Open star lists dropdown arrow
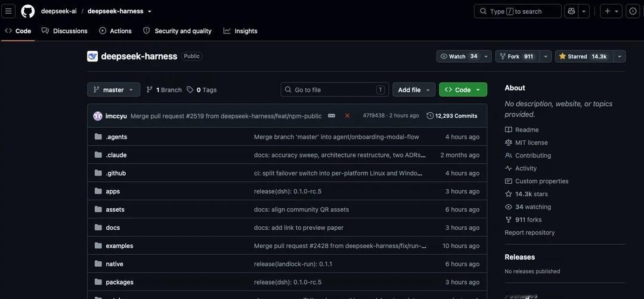Screen dimensions: 644x299 620,56
